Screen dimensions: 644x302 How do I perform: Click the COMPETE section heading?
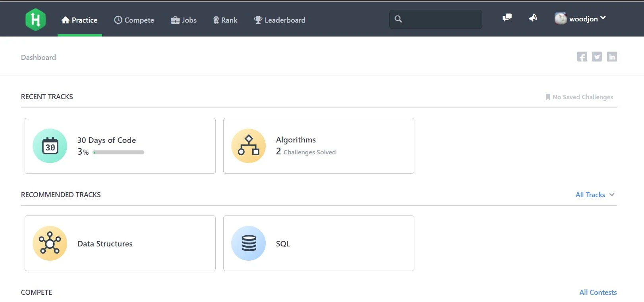click(37, 292)
